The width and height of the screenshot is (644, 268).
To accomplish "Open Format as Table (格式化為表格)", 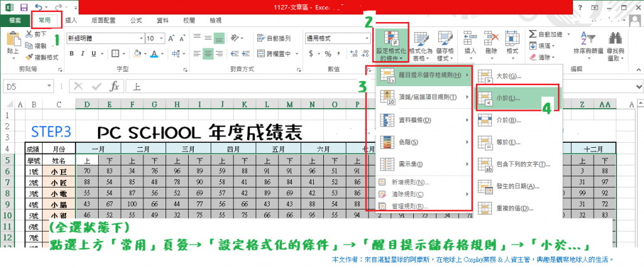I will coord(421,47).
